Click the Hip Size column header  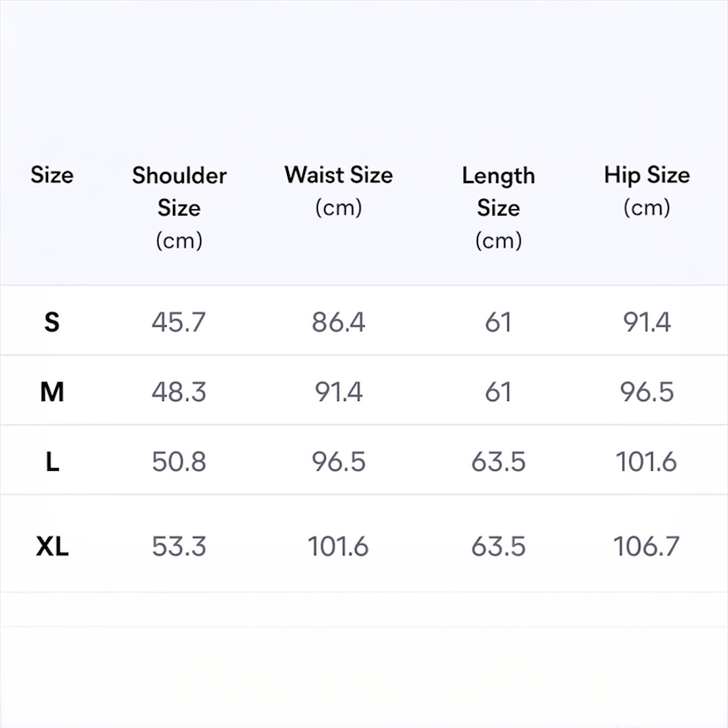[x=647, y=190]
